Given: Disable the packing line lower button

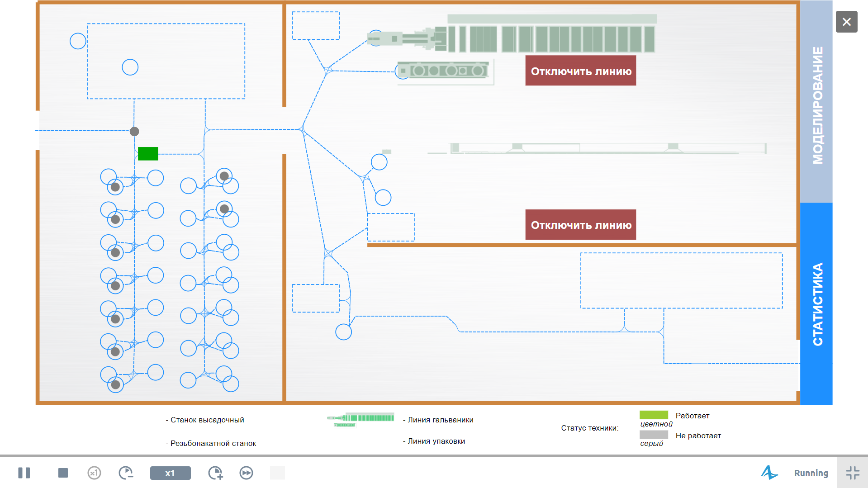Looking at the screenshot, I should click(581, 224).
